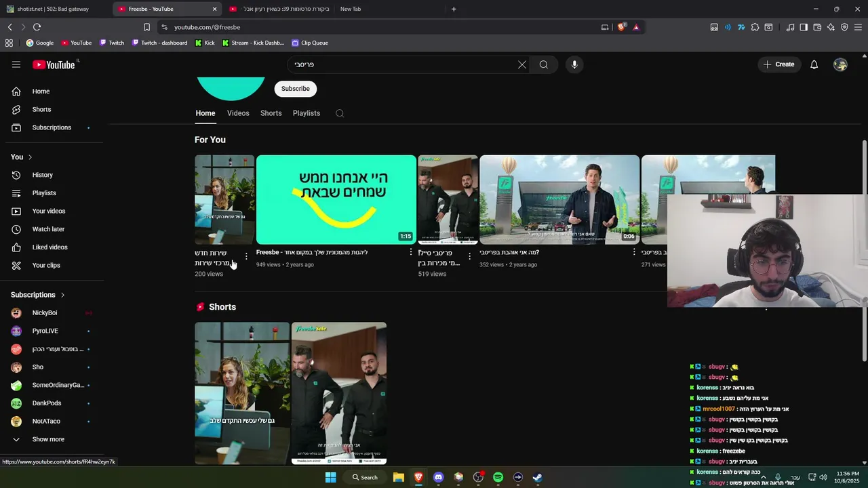Play the 0:06 Freesbe presenter video thumbnail

pos(559,199)
